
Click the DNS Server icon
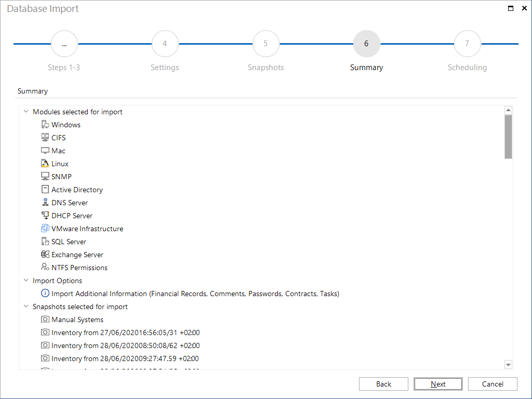pyautogui.click(x=45, y=202)
